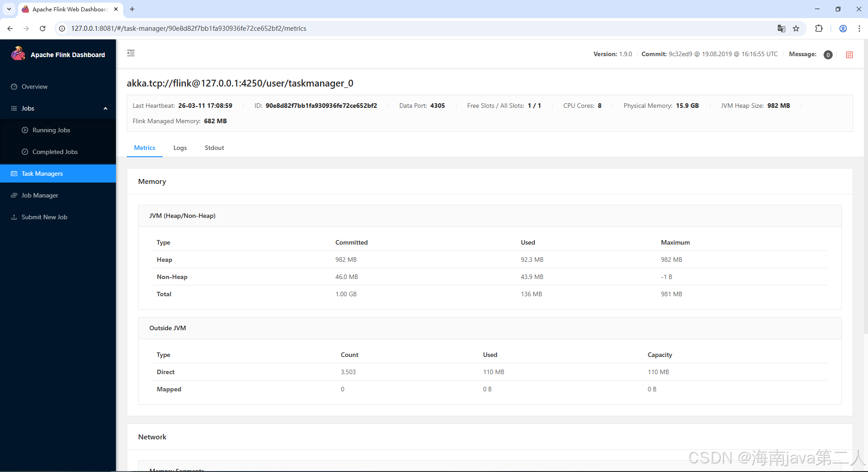This screenshot has height=472, width=868.
Task: Click the task manager ID value
Action: pos(321,106)
